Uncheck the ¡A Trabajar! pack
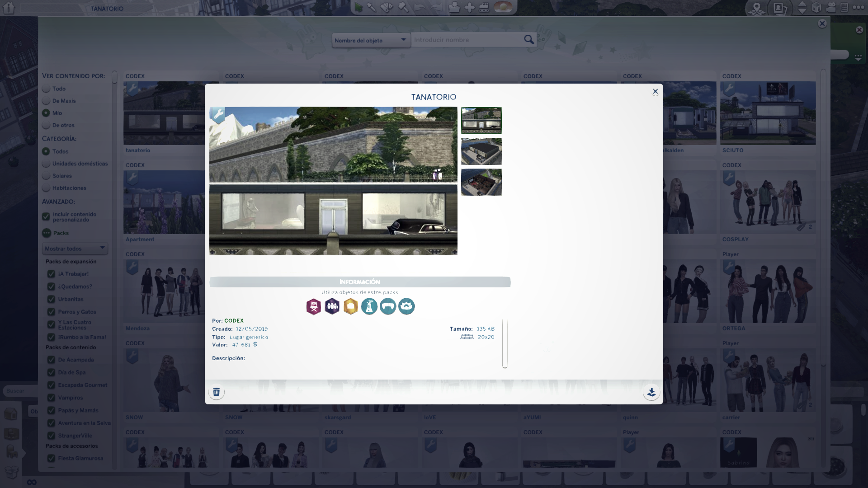868x488 pixels. tap(51, 274)
